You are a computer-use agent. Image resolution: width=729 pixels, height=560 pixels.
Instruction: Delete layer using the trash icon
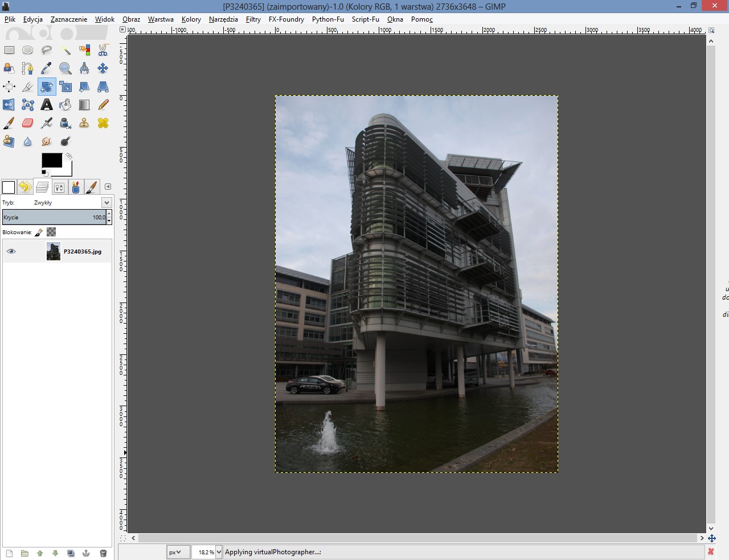tap(103, 553)
